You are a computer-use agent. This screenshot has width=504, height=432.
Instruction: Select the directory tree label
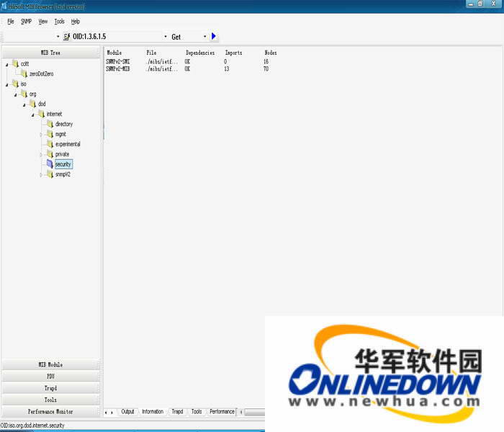click(64, 124)
